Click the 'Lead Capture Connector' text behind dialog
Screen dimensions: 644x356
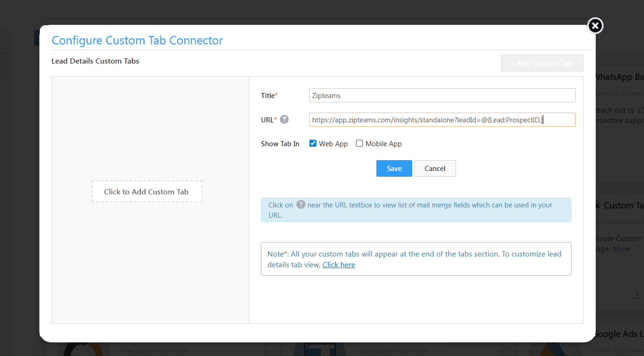tap(156, 350)
